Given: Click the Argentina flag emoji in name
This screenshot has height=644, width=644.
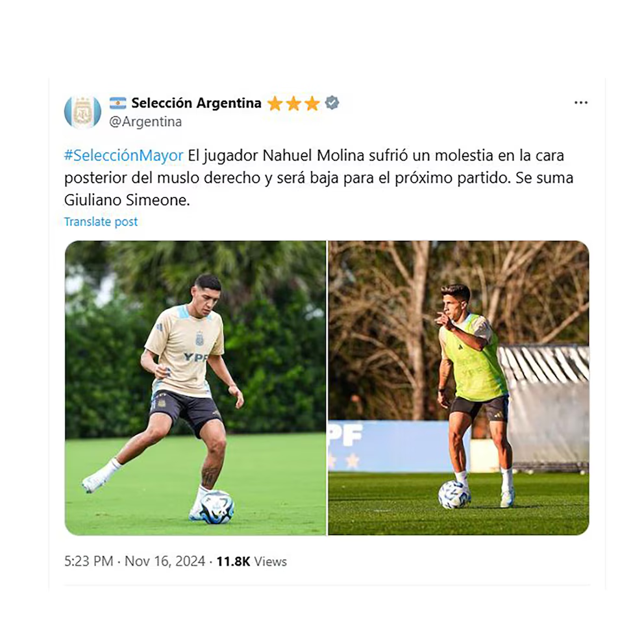Looking at the screenshot, I should tap(118, 103).
